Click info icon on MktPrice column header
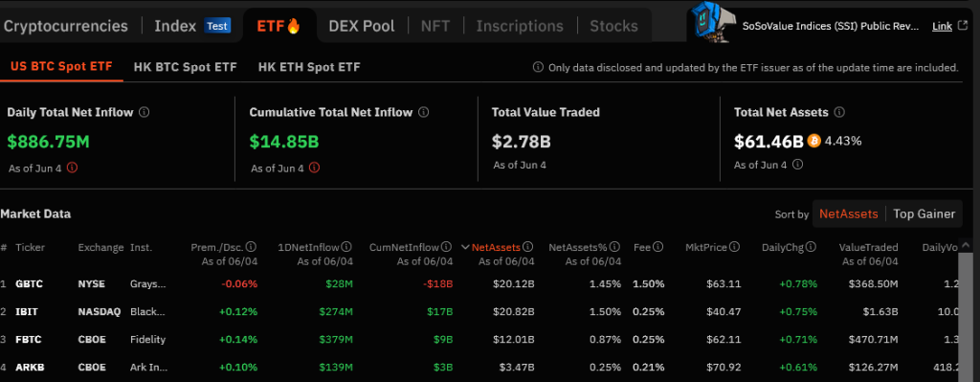980x382 pixels. [734, 247]
